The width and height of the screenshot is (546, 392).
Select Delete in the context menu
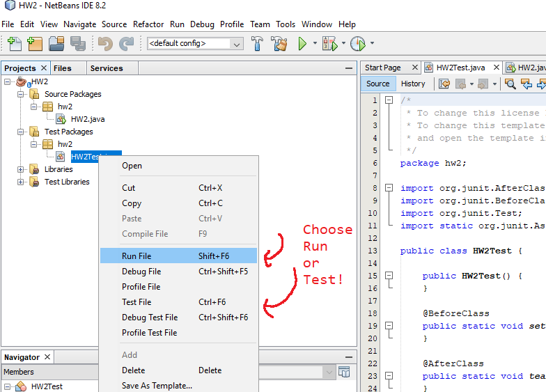click(178, 370)
